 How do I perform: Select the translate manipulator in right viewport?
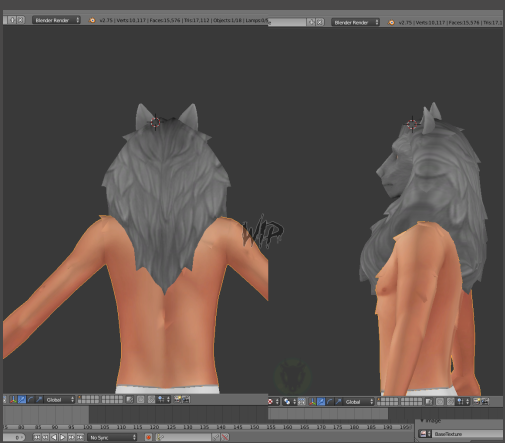[321, 402]
